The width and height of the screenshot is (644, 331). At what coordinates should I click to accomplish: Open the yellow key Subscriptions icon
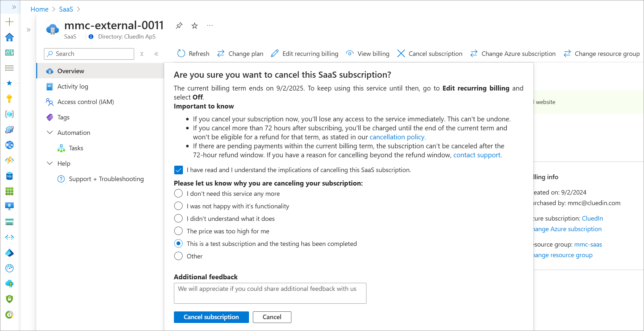click(x=9, y=99)
